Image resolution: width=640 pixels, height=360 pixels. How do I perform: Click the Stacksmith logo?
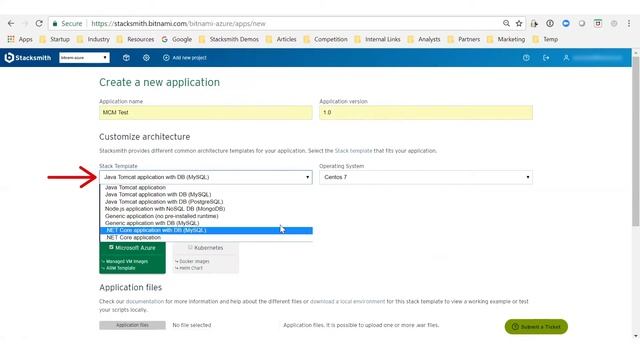pos(28,58)
